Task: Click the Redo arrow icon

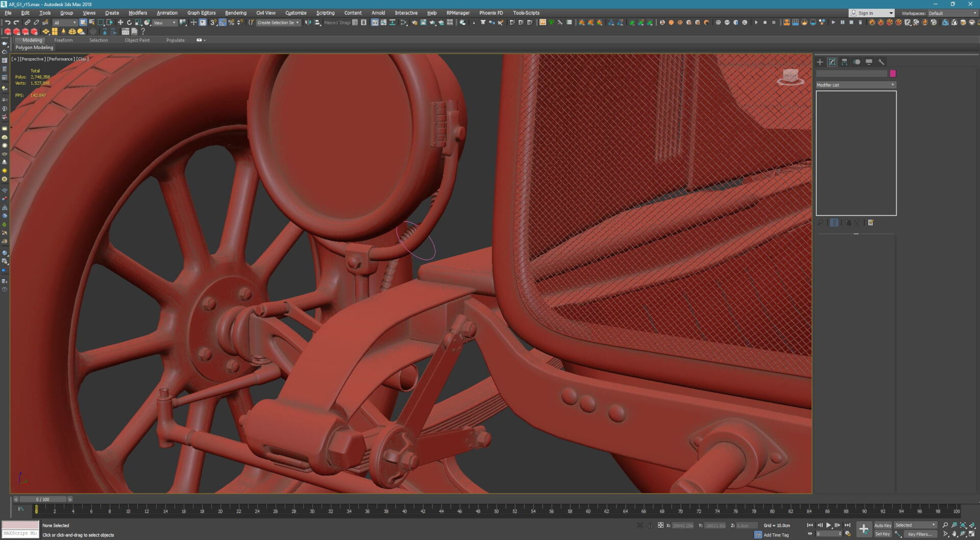Action: (x=16, y=22)
